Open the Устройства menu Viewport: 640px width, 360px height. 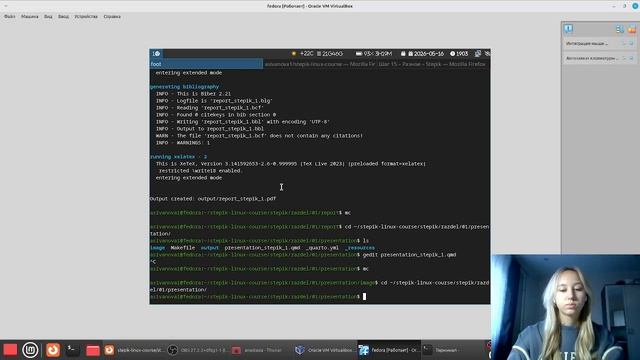86,17
